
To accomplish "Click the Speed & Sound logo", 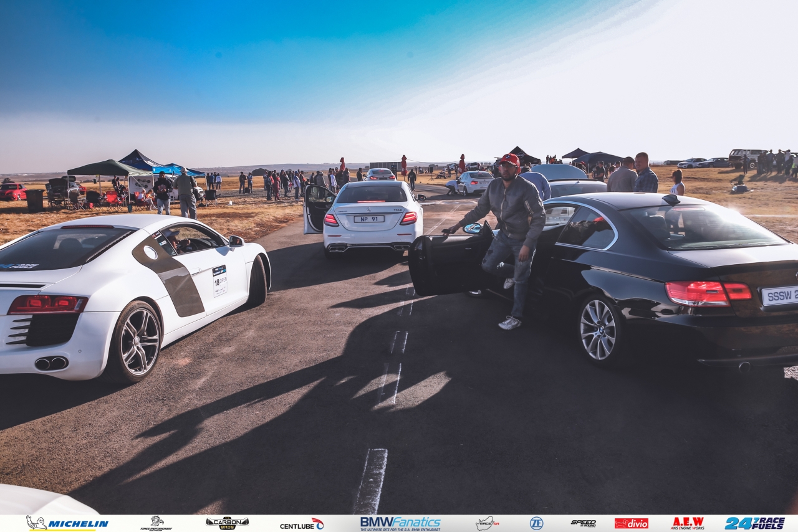I will [x=583, y=523].
